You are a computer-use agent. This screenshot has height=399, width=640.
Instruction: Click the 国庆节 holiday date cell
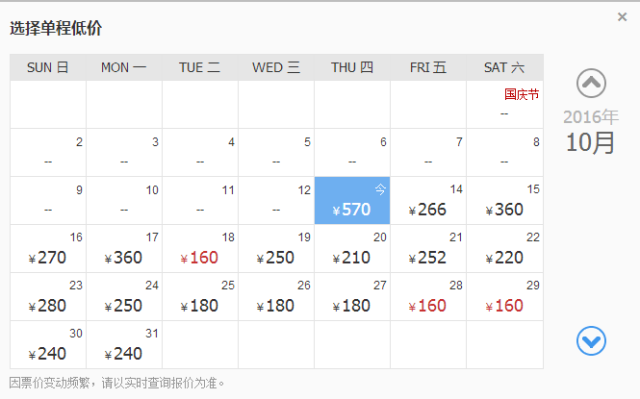[504, 104]
